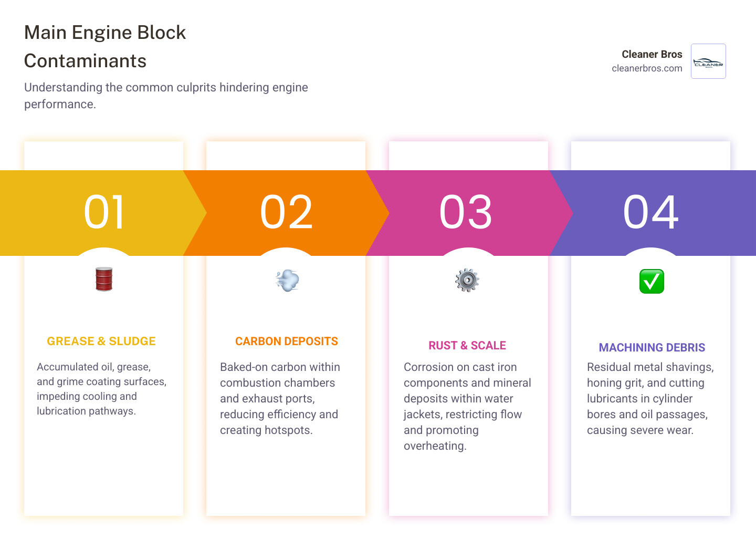Click the Cleaner Bros brand name

tap(652, 54)
